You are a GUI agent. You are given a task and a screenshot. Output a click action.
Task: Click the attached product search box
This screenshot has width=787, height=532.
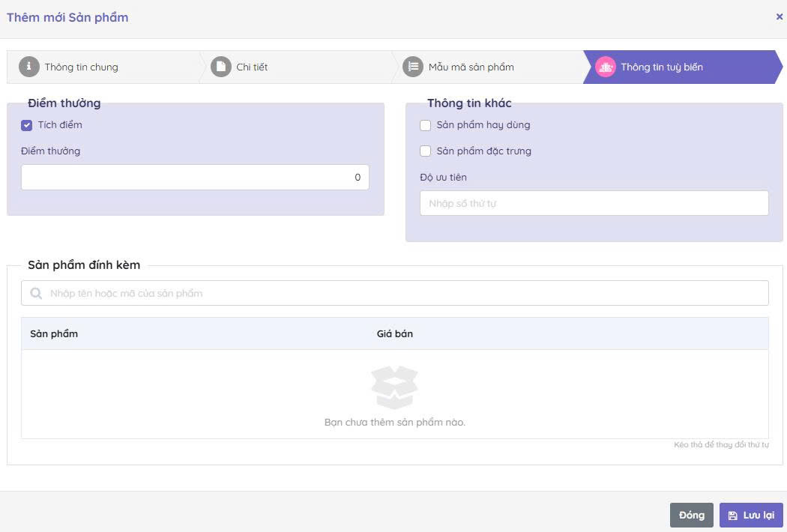(x=405, y=294)
